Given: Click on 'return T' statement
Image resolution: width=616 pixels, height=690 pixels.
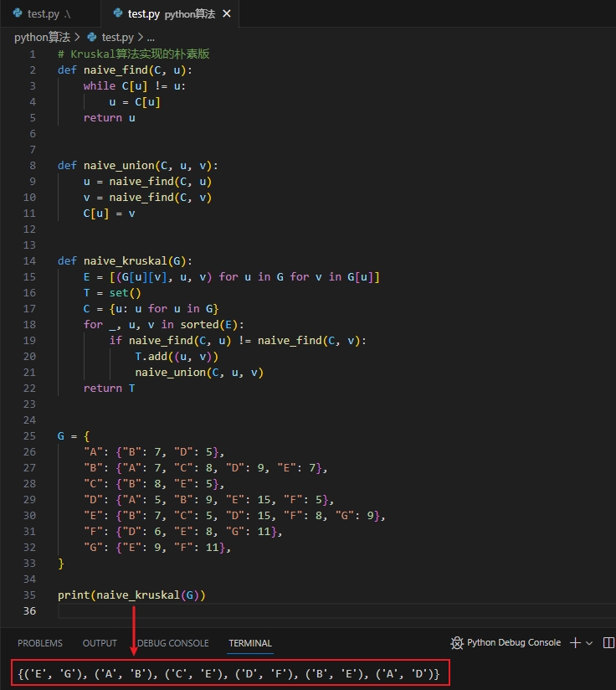Looking at the screenshot, I should [109, 389].
